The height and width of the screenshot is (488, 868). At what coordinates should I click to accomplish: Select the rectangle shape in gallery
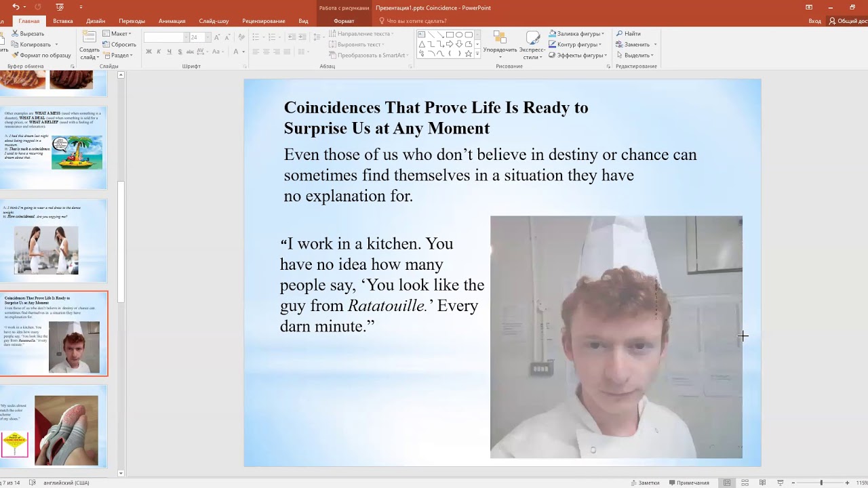pos(450,35)
